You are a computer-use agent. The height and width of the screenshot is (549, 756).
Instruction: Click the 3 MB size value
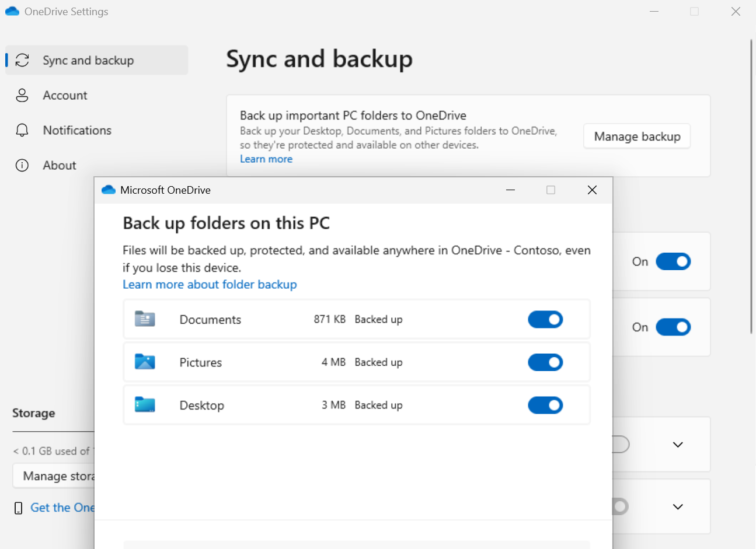[333, 404]
